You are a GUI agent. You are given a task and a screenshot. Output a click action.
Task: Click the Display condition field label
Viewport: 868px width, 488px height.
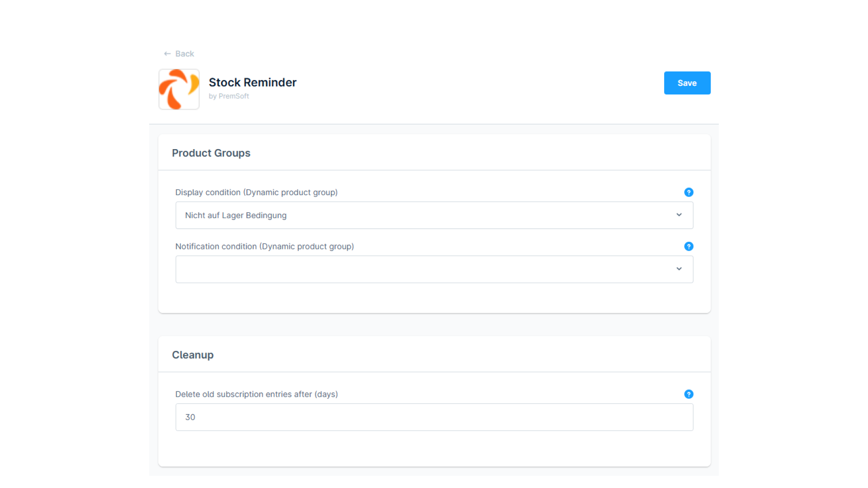256,192
